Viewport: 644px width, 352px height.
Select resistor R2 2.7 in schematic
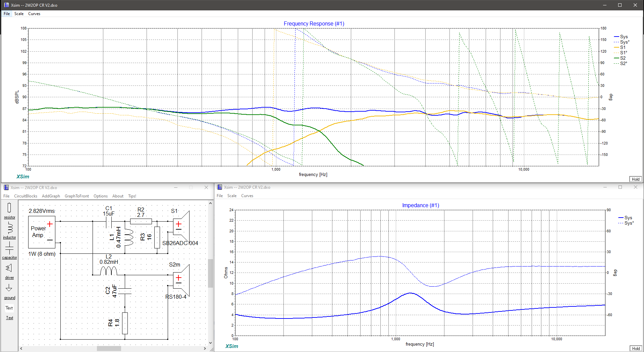tap(141, 221)
